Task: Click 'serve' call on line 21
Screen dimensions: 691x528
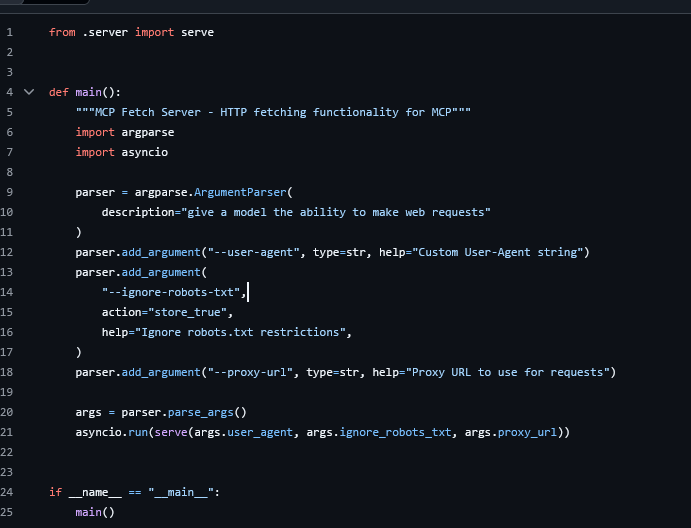Action: click(x=171, y=432)
